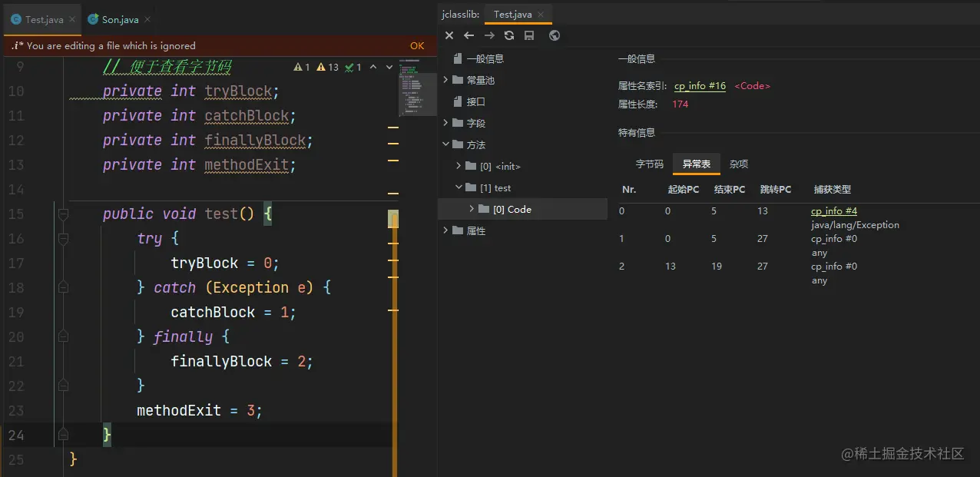Viewport: 980px width, 477px height.
Task: Click the typo check indicator showing 1
Action: [x=353, y=68]
